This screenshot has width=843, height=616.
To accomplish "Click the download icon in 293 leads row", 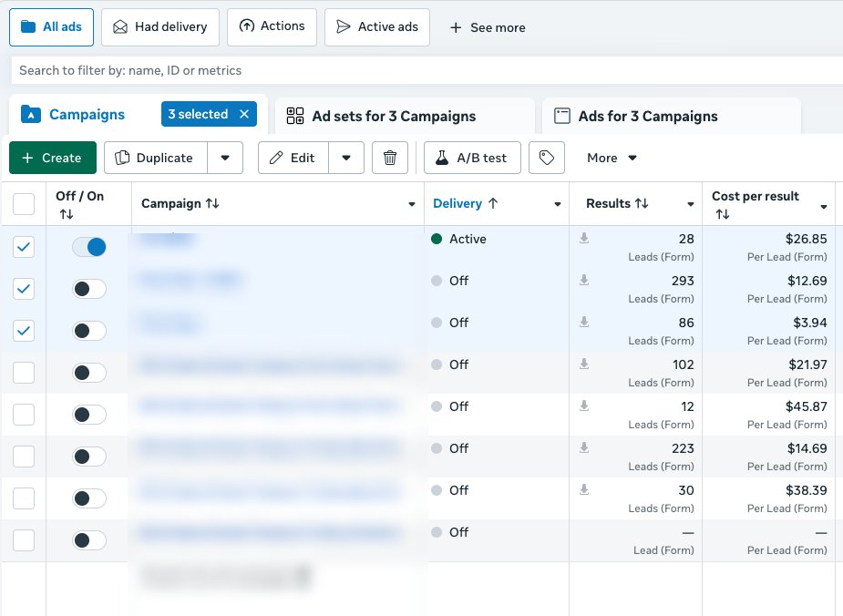I will point(584,280).
